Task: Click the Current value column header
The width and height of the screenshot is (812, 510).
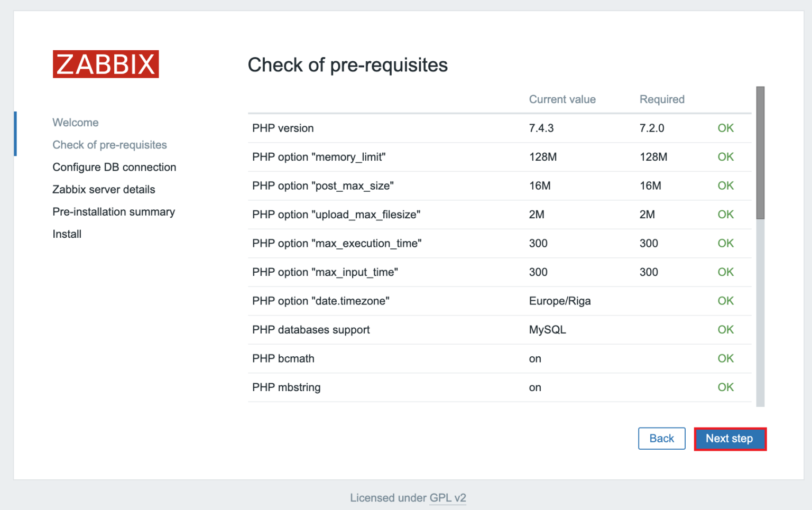Action: coord(562,99)
